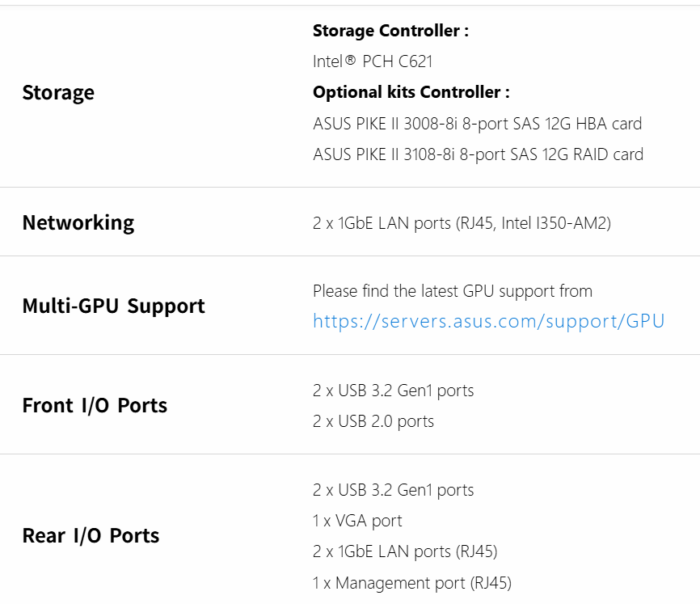Click the Networking row heading

[78, 222]
